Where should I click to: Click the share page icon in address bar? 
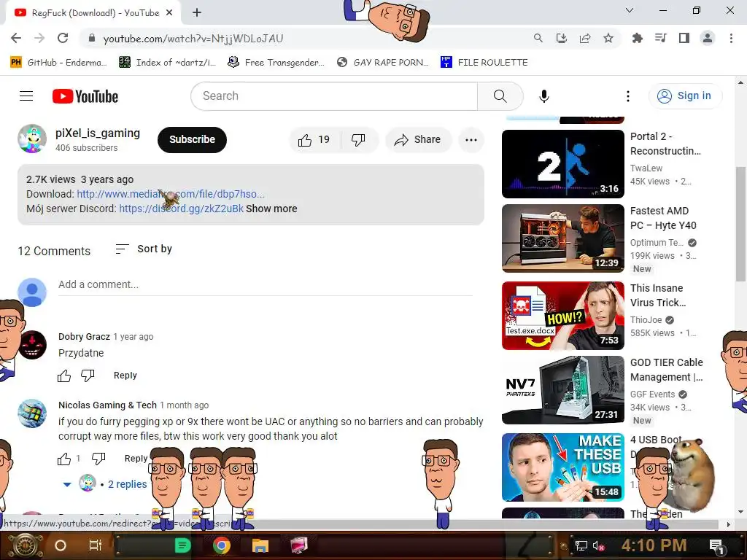(585, 38)
